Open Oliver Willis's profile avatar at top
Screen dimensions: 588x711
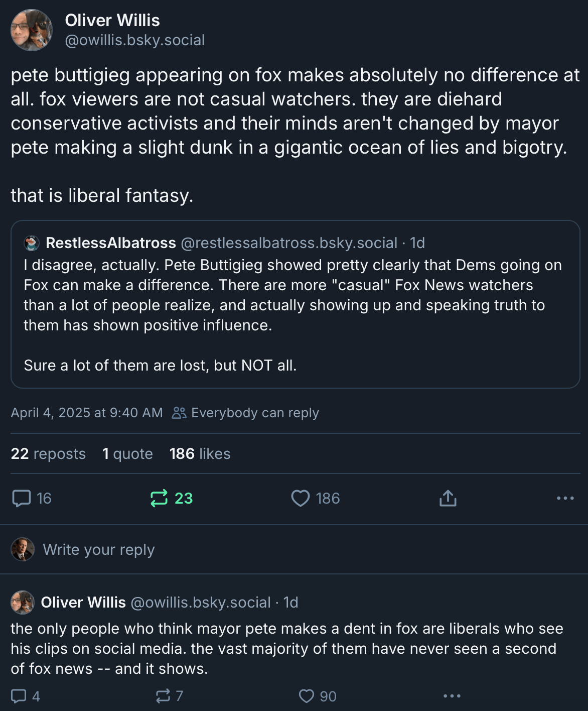tap(32, 30)
